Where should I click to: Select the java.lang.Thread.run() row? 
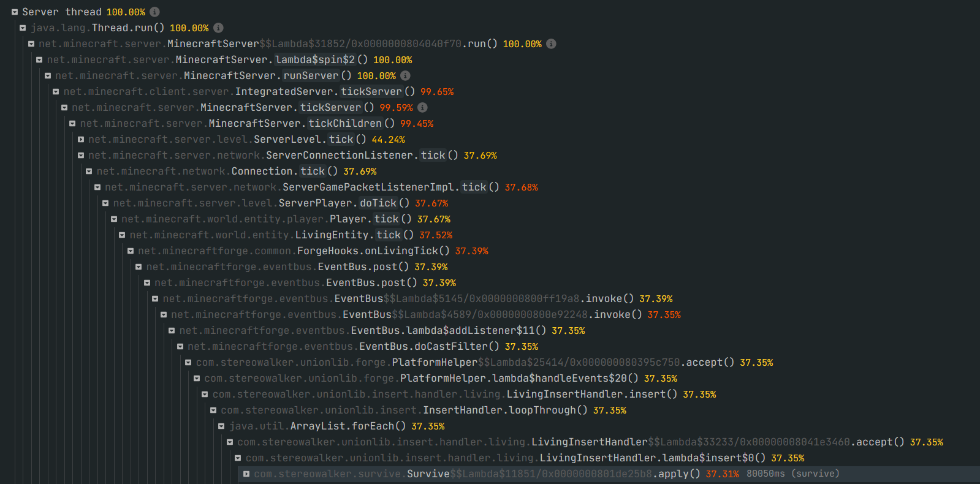point(120,28)
